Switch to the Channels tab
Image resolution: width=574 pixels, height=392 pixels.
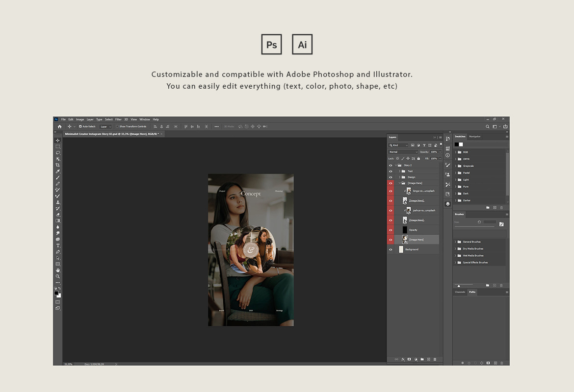(460, 292)
